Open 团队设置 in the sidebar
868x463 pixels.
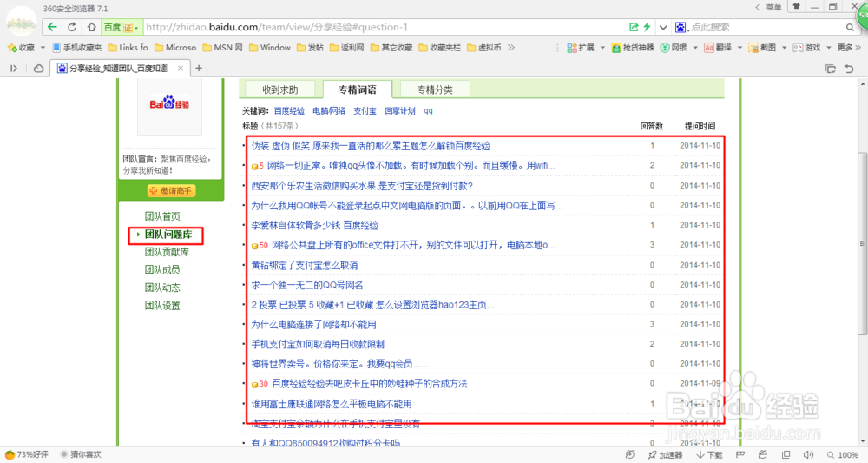point(162,305)
